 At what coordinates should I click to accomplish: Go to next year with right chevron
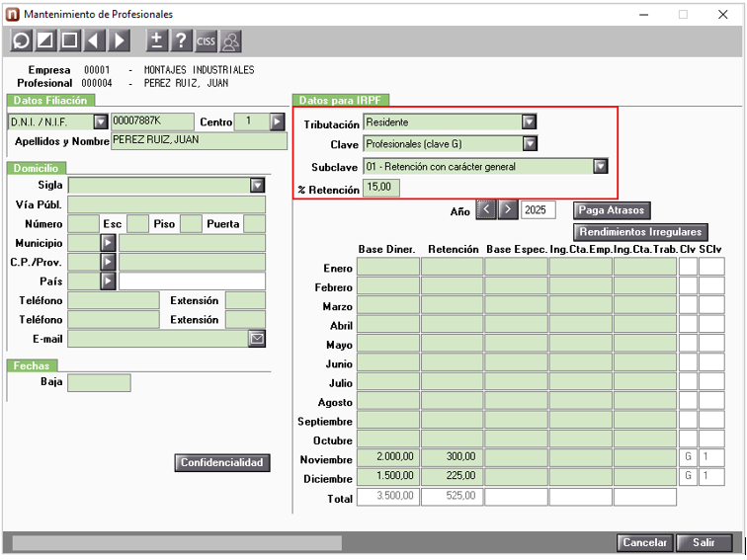tap(508, 209)
